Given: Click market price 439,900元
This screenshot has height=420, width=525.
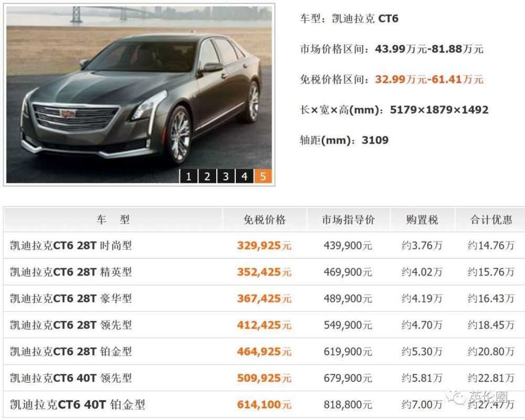Looking at the screenshot, I should (348, 246).
